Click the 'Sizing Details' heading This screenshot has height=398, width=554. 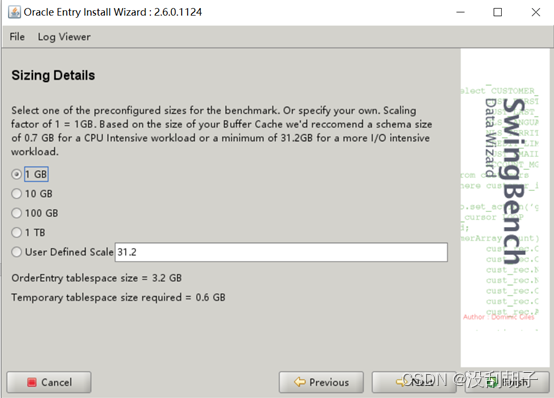pos(53,75)
